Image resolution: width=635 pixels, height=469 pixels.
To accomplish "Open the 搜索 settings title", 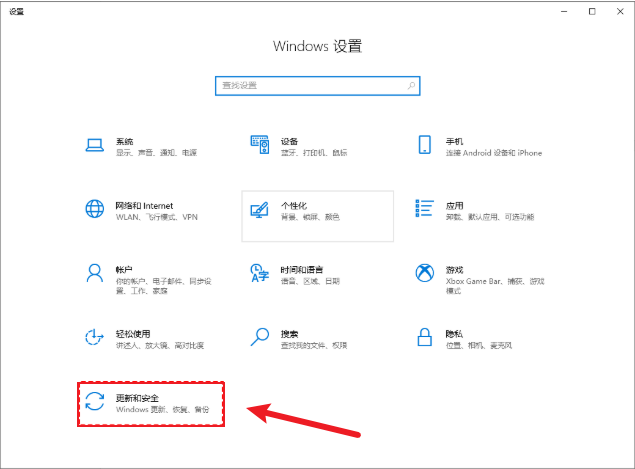I will [x=289, y=334].
